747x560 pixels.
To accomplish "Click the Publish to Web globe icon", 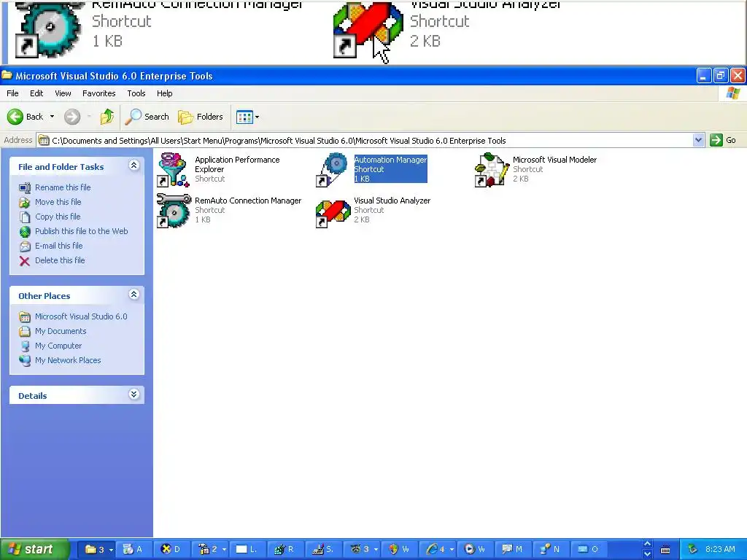I will 25,231.
